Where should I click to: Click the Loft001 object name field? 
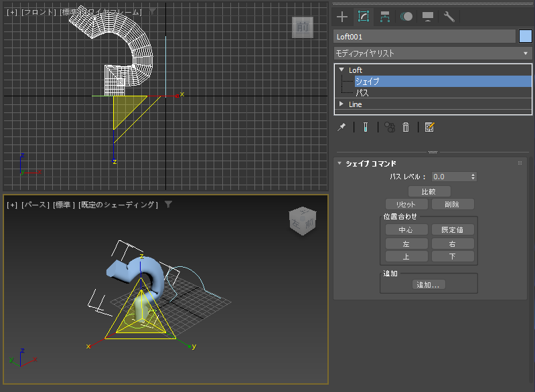(x=425, y=37)
